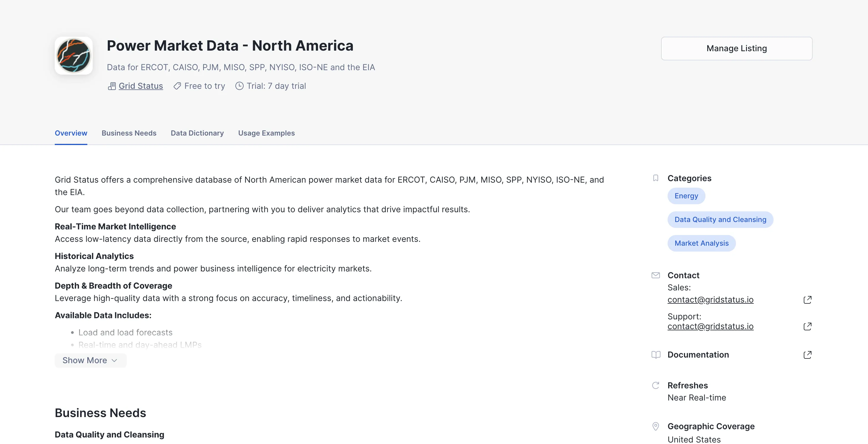Click the location pin by Geographic Coverage
Image resolution: width=868 pixels, height=444 pixels.
pyautogui.click(x=655, y=427)
